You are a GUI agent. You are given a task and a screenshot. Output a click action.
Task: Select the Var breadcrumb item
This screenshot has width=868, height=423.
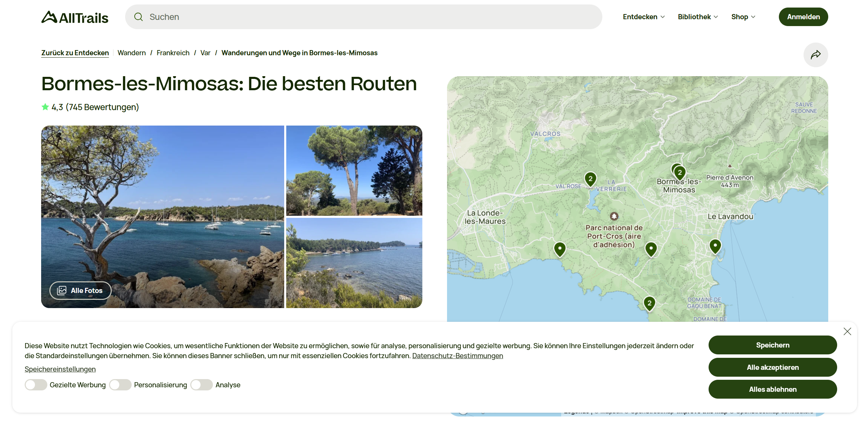(x=205, y=53)
